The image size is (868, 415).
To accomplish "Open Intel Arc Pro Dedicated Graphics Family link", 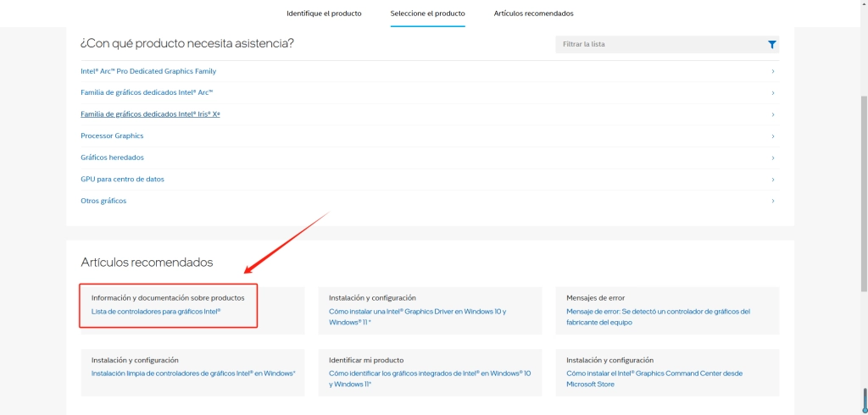I will coord(148,71).
